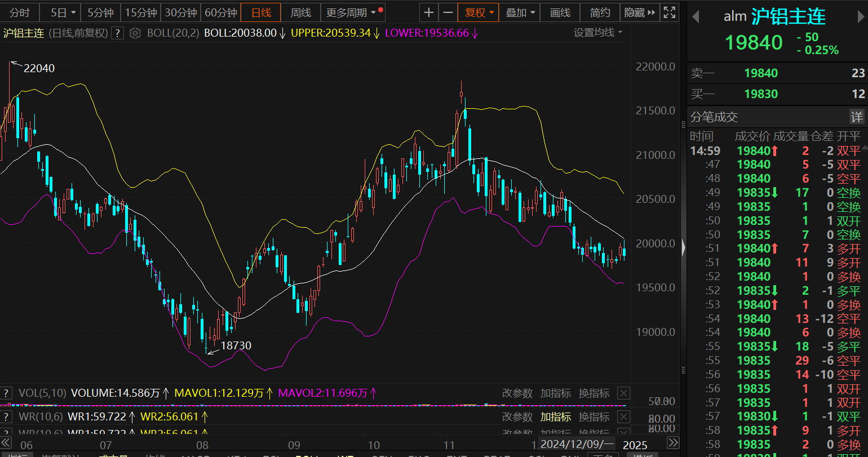868x457 pixels.
Task: Open the 设置均线 dropdown
Action: pyautogui.click(x=598, y=33)
